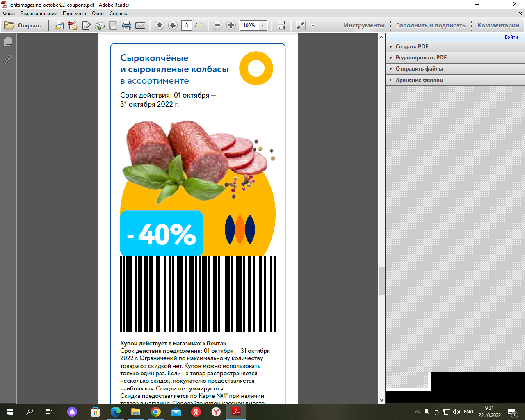This screenshot has width=525, height=420.
Task: Launch Alice assistant from taskbar
Action: tap(72, 412)
